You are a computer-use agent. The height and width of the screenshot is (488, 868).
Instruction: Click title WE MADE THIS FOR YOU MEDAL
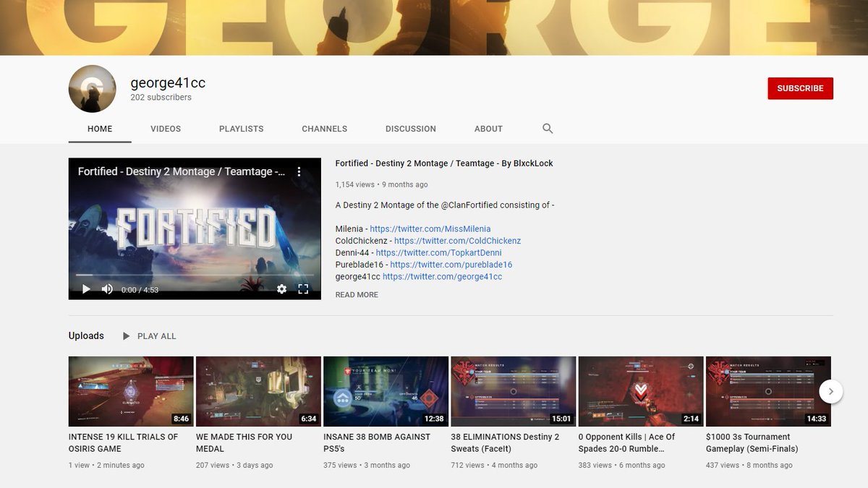click(244, 442)
